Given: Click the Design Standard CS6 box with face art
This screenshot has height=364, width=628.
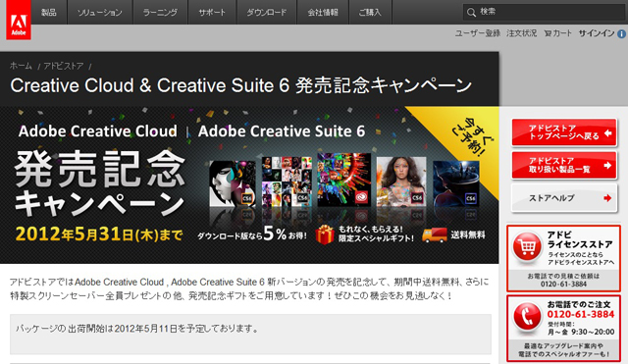Looking at the screenshot, I should [233, 183].
